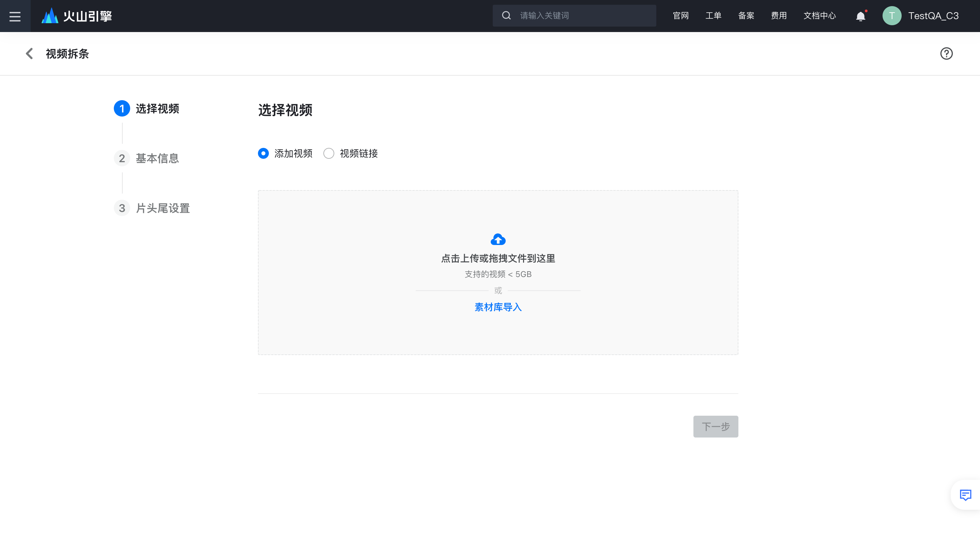Click the 火山引擎 logo
The image size is (980, 537).
coord(76,16)
